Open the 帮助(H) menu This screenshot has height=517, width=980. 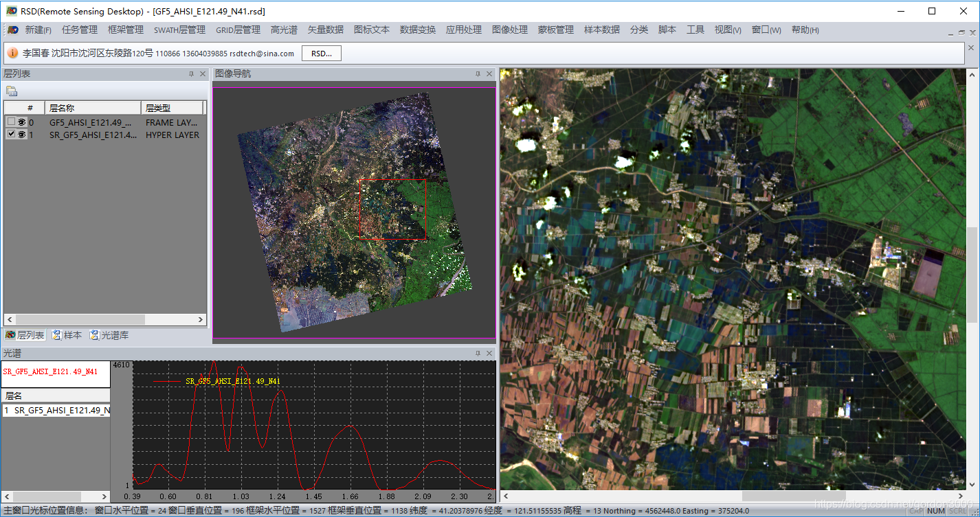805,30
